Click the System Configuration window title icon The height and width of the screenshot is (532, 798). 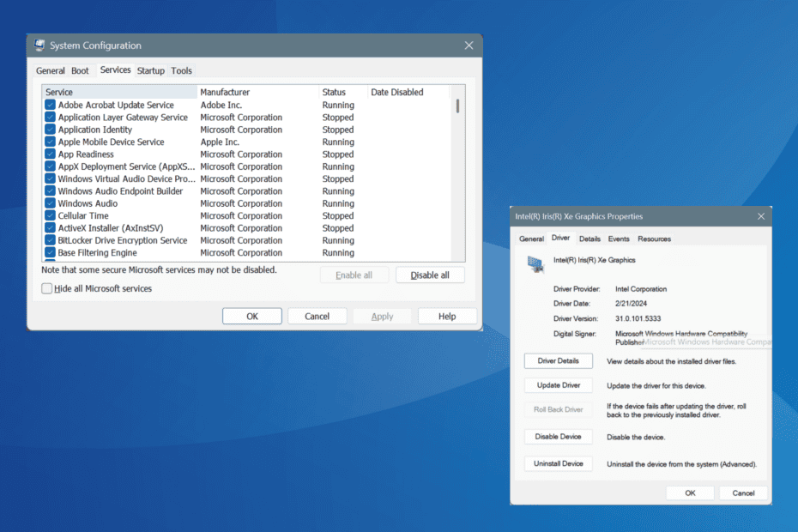click(39, 45)
